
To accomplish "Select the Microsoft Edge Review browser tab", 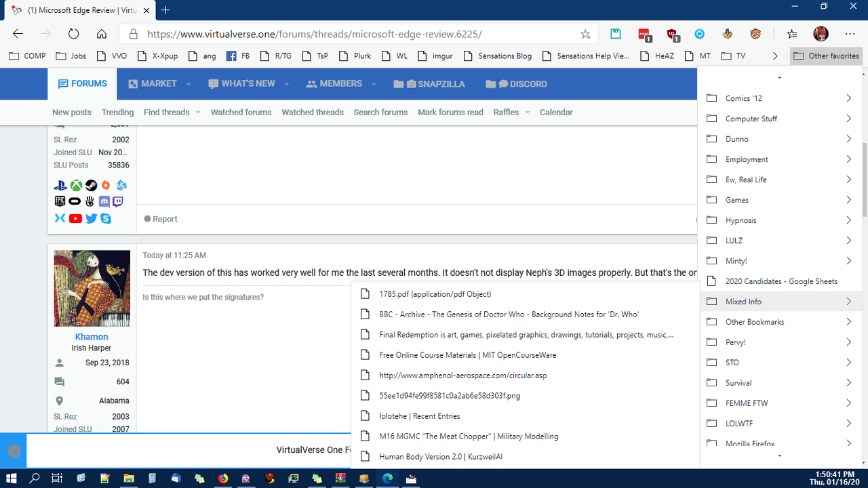I will pos(79,10).
